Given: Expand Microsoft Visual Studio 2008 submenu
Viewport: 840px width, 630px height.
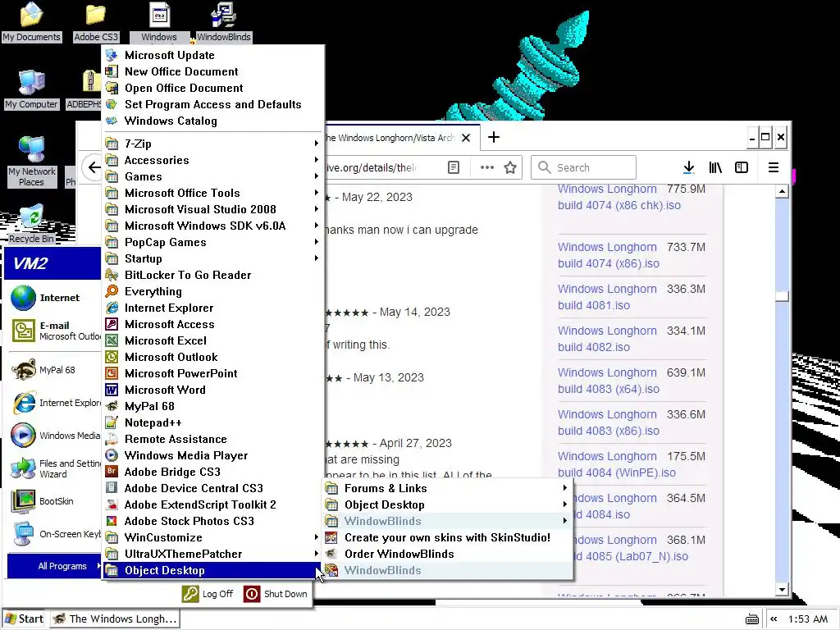Looking at the screenshot, I should point(212,209).
